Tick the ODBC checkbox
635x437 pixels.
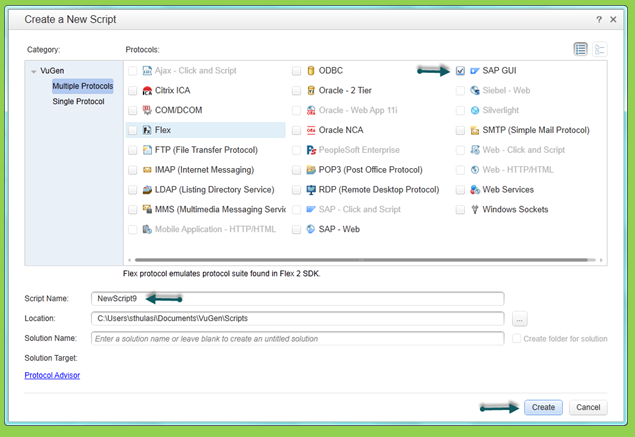296,71
